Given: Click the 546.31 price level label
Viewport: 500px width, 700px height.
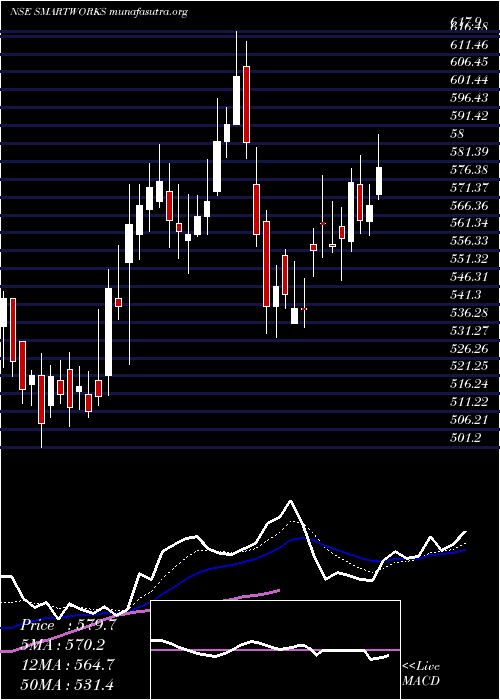Looking at the screenshot, I should 469,276.
